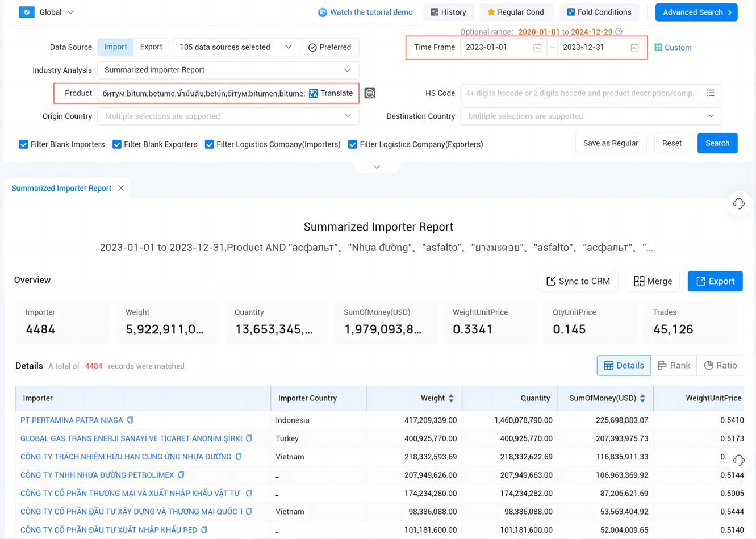Click the round icon beside the Product field
Viewport: 756px width, 539px height.
pyautogui.click(x=370, y=93)
